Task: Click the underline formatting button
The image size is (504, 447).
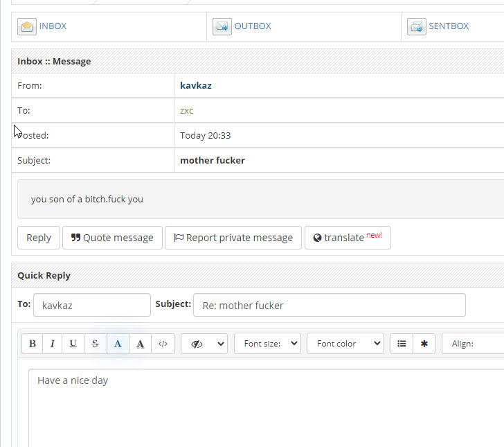Action: point(73,344)
